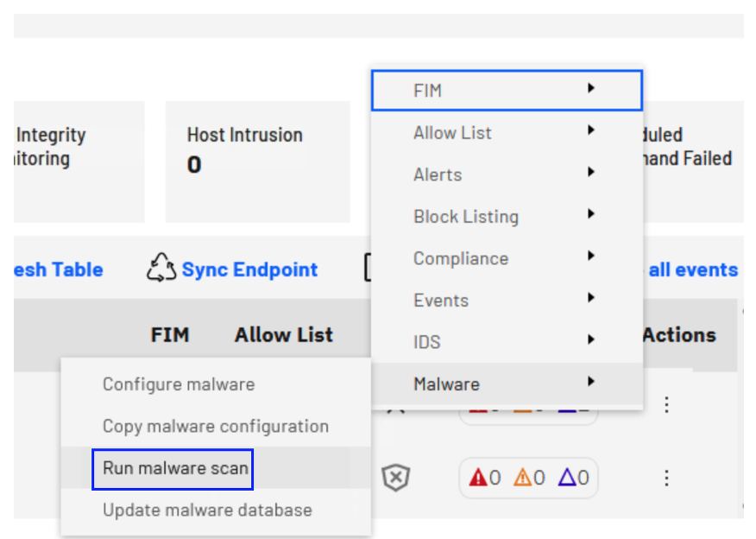
Task: Click the orange warning triangle badge showing 0
Action: coord(528,478)
